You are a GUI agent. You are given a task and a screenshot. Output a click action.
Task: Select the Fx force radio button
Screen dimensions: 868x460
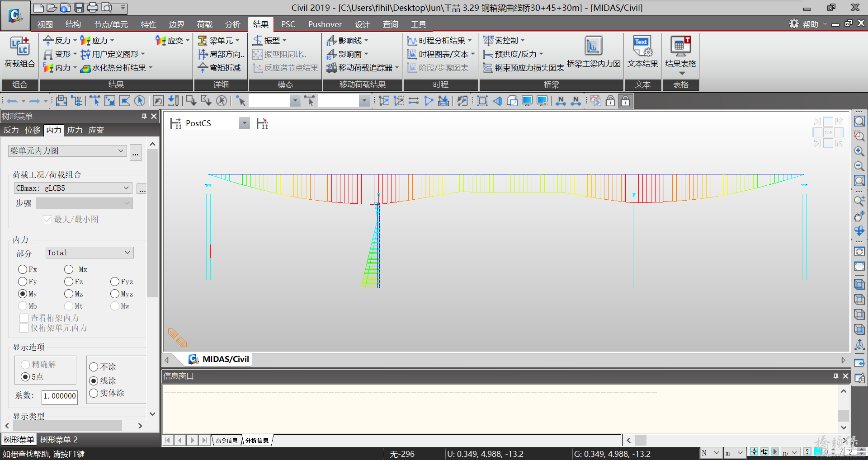coord(23,269)
